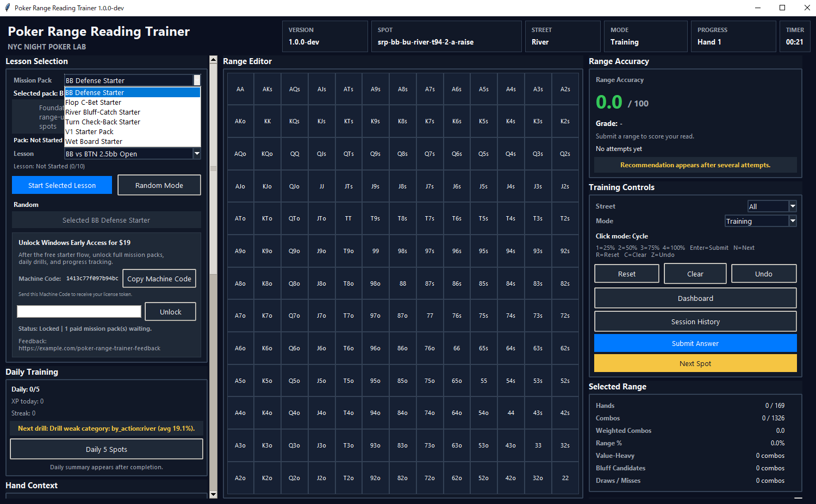Select the KQs cell

tap(295, 121)
